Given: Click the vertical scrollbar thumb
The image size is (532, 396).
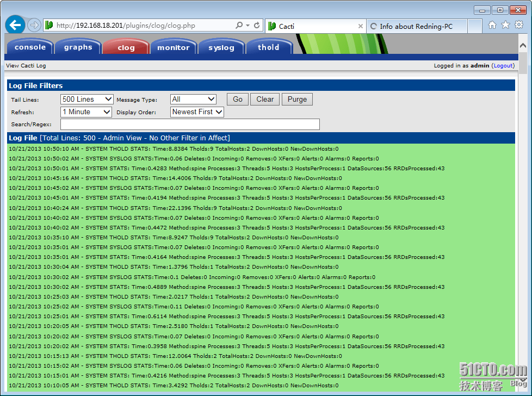Looking at the screenshot, I should point(523,63).
